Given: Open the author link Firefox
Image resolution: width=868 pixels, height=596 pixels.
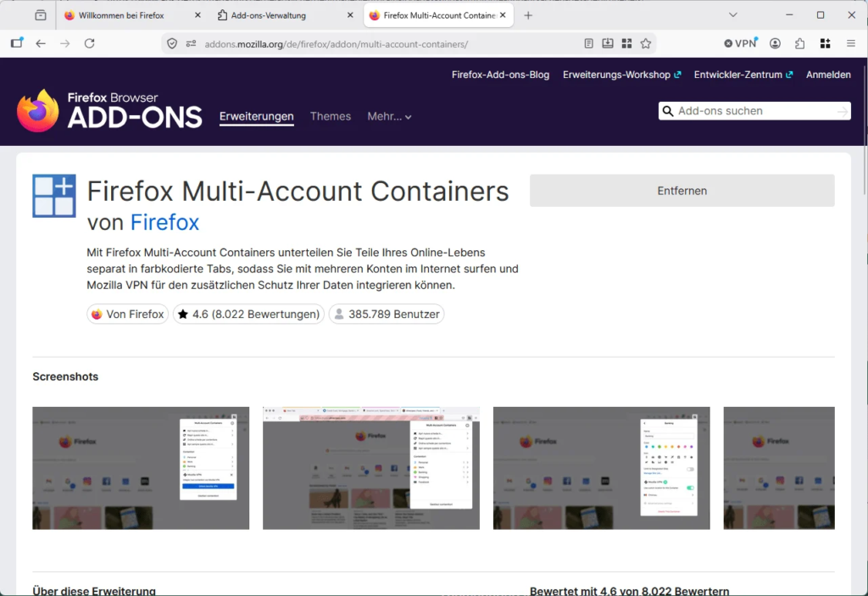Looking at the screenshot, I should pyautogui.click(x=164, y=223).
